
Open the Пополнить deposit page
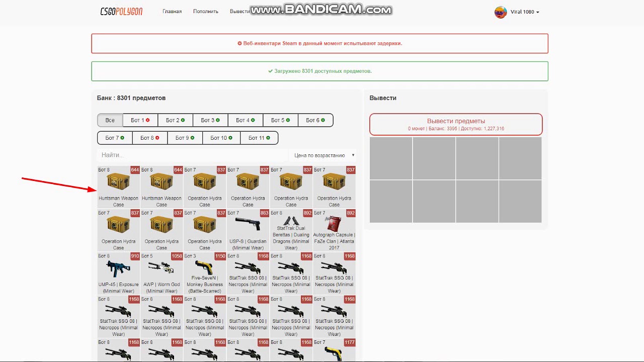pos(206,12)
